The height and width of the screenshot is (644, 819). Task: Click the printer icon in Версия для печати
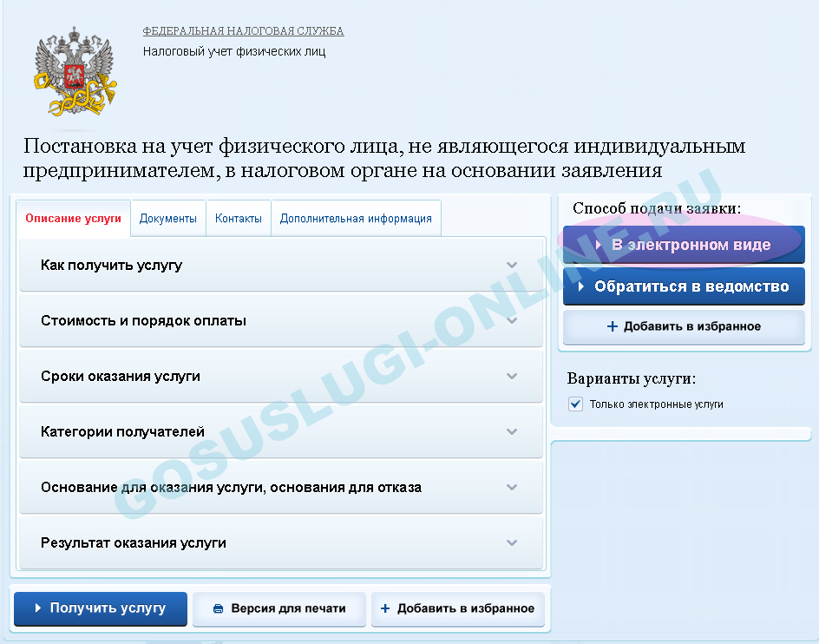coord(219,608)
